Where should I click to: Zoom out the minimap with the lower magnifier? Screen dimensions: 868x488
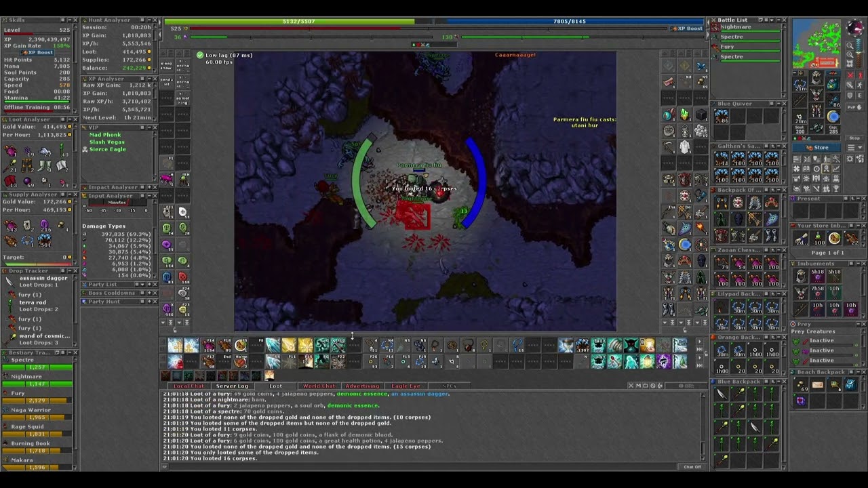[850, 54]
